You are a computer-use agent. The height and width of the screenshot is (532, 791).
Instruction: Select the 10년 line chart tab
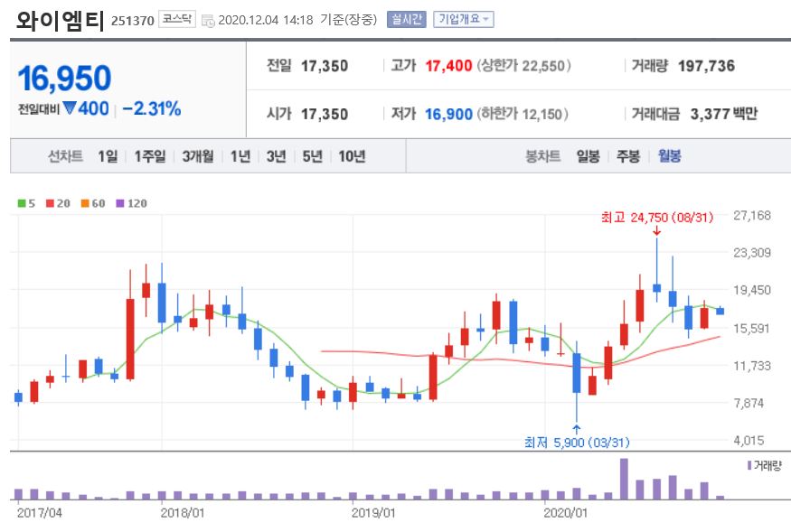(x=352, y=156)
